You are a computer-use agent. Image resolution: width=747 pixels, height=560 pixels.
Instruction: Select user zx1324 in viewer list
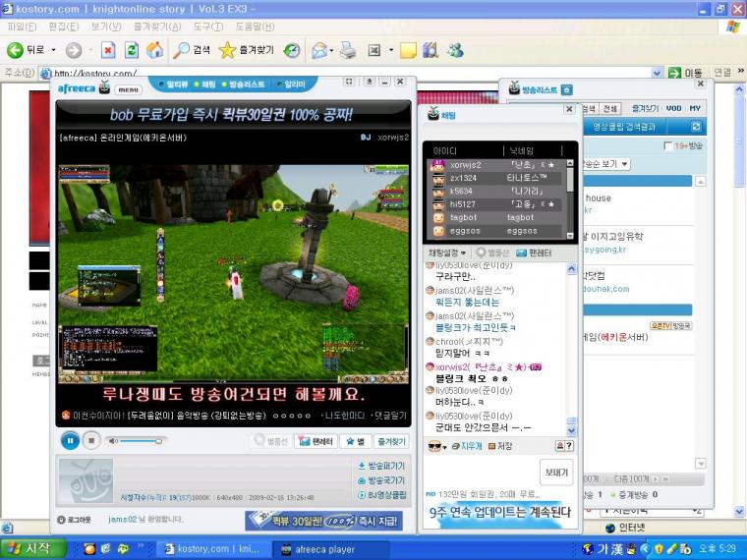[496, 178]
